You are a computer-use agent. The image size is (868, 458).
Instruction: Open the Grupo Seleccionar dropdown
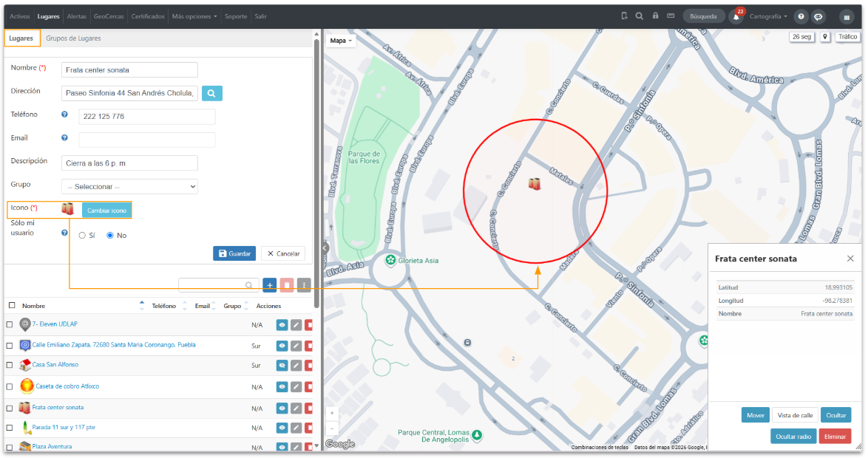(129, 186)
